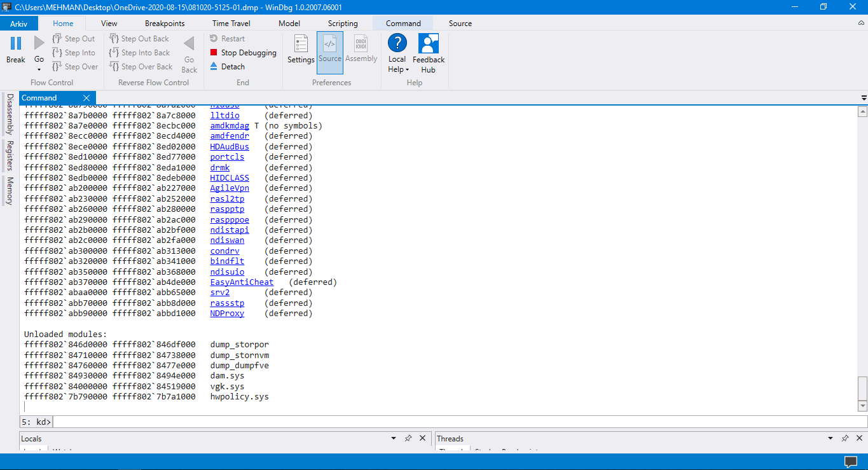Viewport: 868px width, 470px height.
Task: Click the srv2 module link
Action: point(220,293)
